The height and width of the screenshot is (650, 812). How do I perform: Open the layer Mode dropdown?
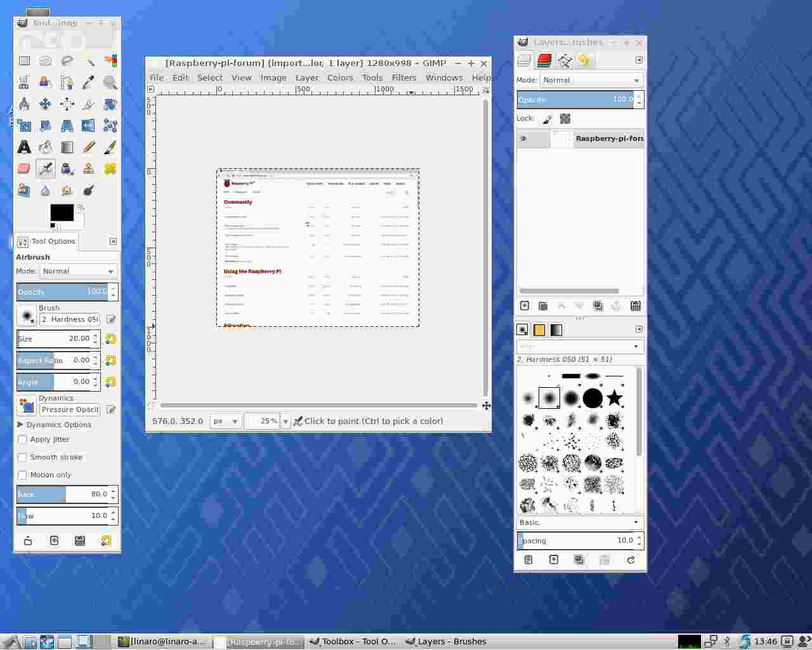click(x=591, y=80)
